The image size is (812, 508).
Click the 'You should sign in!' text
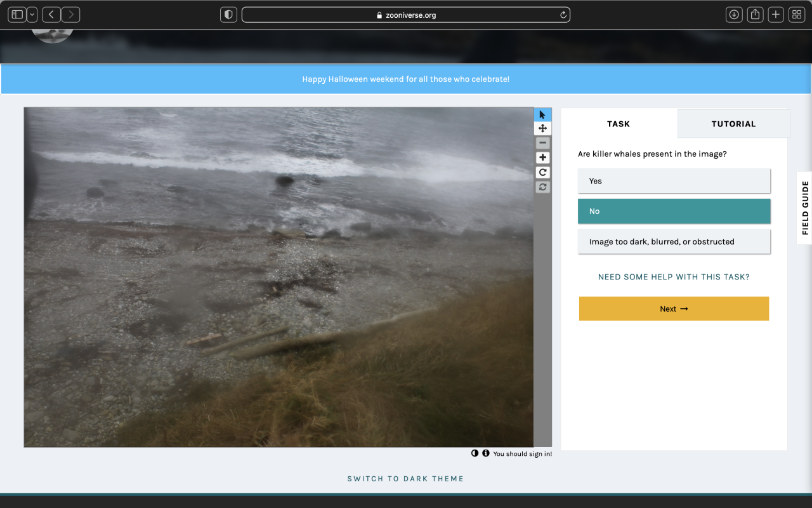[x=522, y=454]
